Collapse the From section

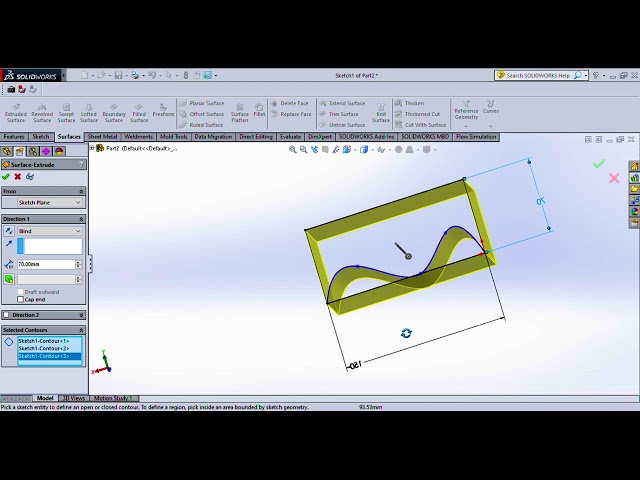[x=81, y=191]
